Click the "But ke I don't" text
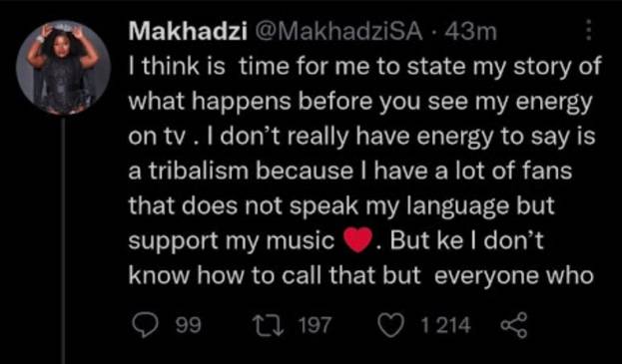 [x=466, y=240]
